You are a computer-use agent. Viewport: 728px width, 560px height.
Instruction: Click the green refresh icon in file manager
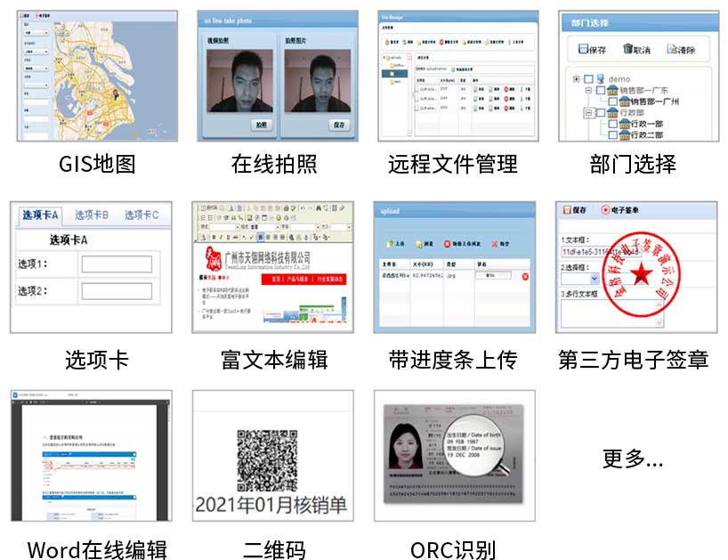405,42
